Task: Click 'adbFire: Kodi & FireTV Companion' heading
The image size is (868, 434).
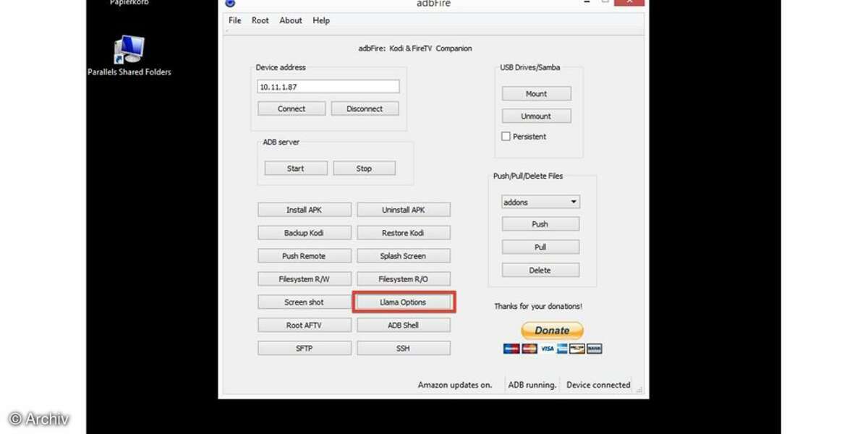Action: coord(415,48)
